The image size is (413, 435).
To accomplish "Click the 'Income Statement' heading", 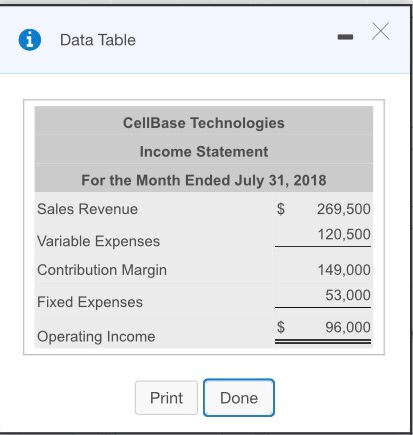I will (204, 152).
